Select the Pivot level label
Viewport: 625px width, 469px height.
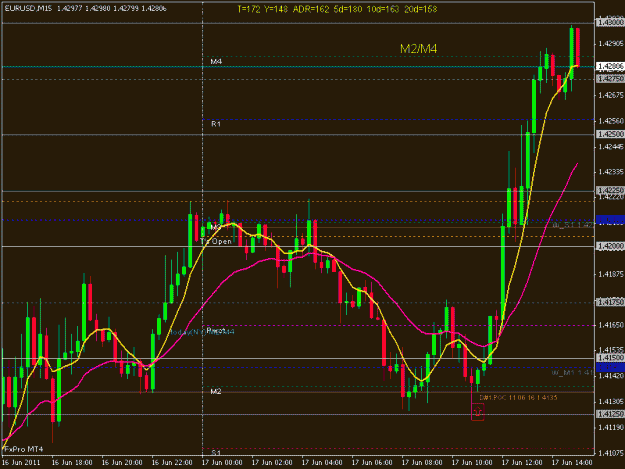click(216, 331)
